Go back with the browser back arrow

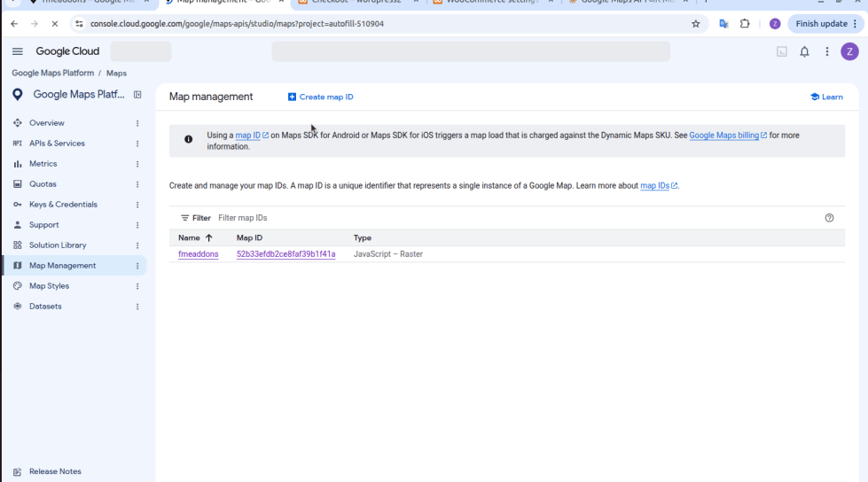pos(14,24)
